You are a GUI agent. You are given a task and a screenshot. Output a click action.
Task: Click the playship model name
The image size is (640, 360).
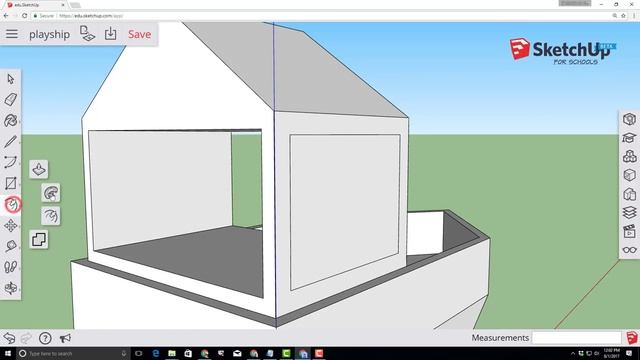point(49,35)
